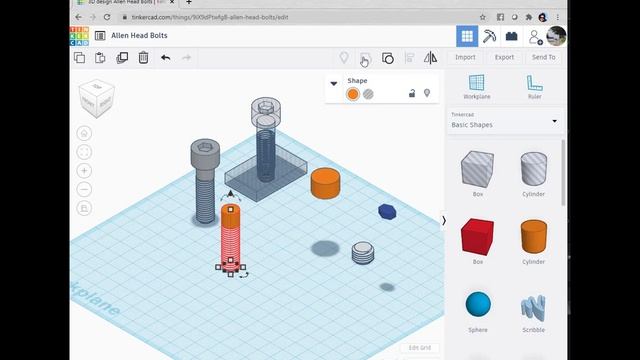Click the Mirror (flip) tool icon
This screenshot has width=640, height=360.
430,58
